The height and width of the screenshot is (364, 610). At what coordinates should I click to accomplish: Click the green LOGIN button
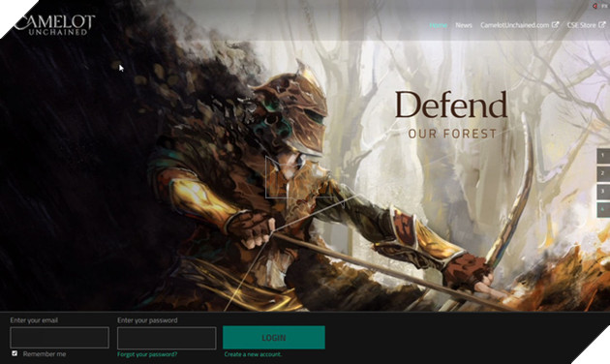274,337
